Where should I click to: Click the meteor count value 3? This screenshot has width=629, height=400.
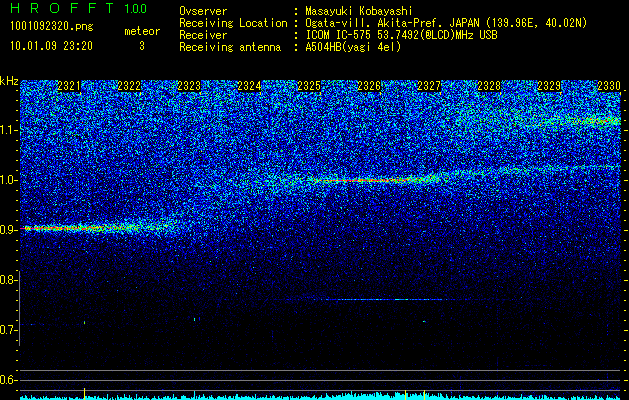pos(142,46)
